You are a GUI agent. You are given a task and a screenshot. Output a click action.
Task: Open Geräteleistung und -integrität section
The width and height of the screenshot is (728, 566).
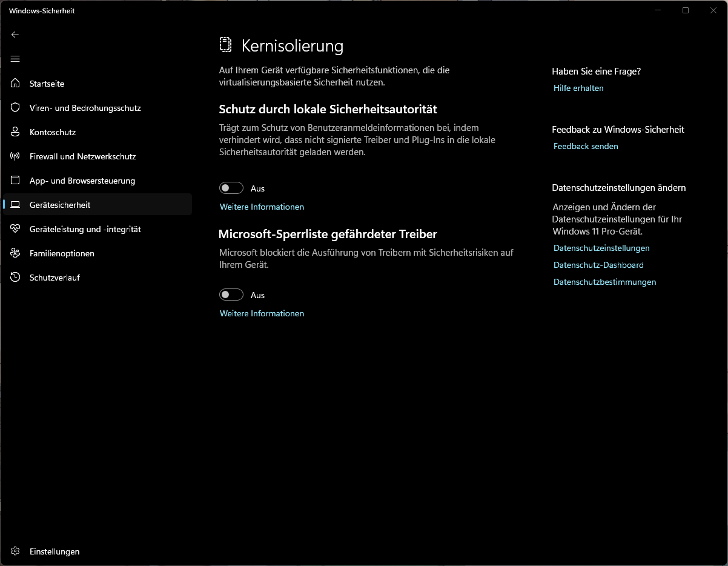pos(98,229)
